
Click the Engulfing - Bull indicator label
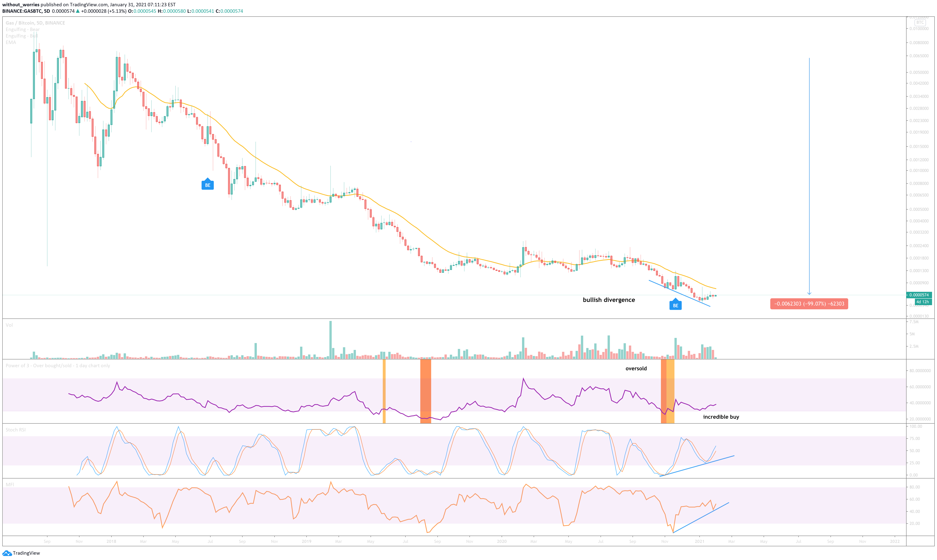(22, 36)
